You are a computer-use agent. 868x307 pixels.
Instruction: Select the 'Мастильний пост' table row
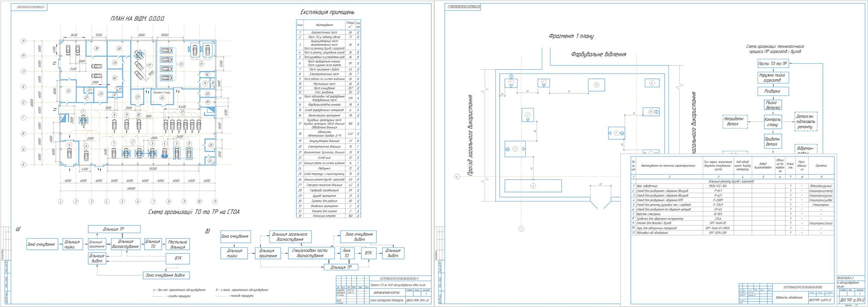[x=328, y=83]
